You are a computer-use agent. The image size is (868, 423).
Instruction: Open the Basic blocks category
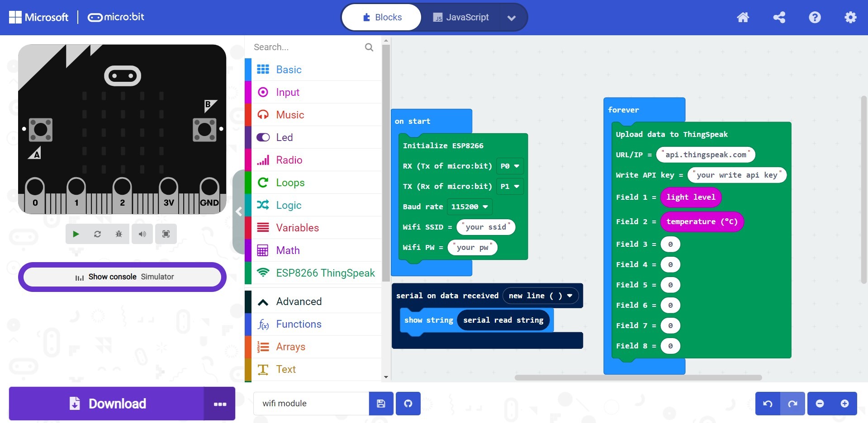coord(313,70)
